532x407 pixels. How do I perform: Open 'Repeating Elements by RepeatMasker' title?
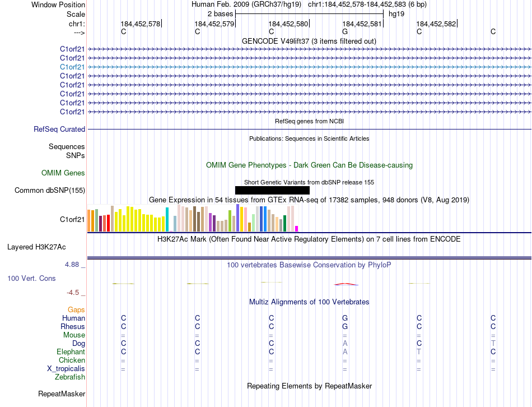(x=309, y=386)
